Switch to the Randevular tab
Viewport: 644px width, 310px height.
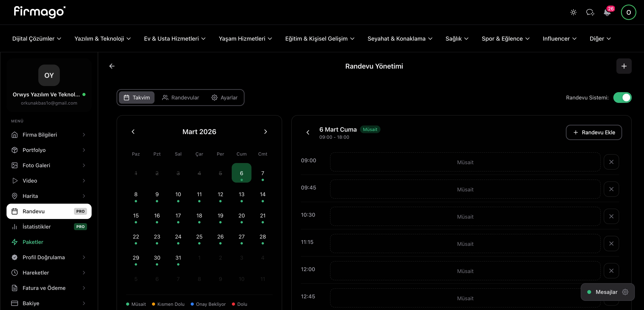click(x=181, y=98)
